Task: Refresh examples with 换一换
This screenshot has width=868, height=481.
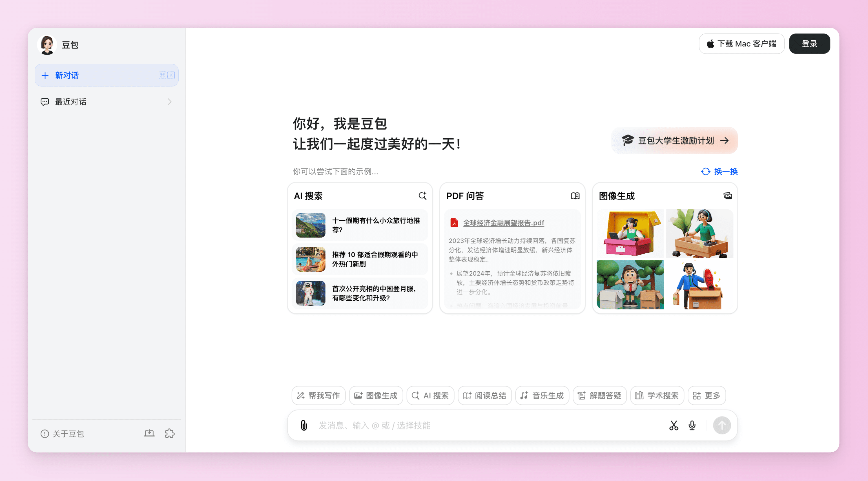Action: pyautogui.click(x=719, y=171)
